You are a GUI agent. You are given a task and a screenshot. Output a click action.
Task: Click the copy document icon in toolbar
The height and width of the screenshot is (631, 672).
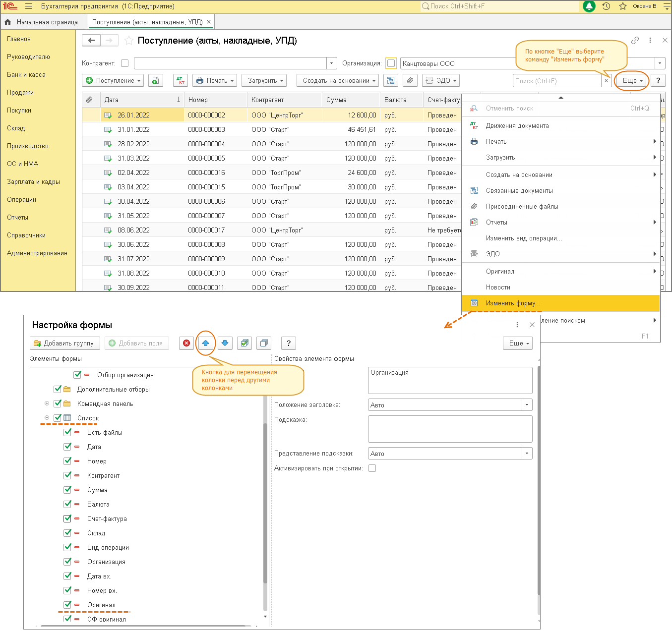click(156, 81)
